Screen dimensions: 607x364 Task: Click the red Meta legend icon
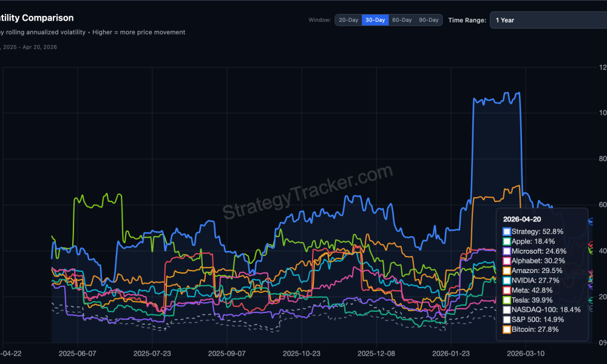(x=506, y=290)
